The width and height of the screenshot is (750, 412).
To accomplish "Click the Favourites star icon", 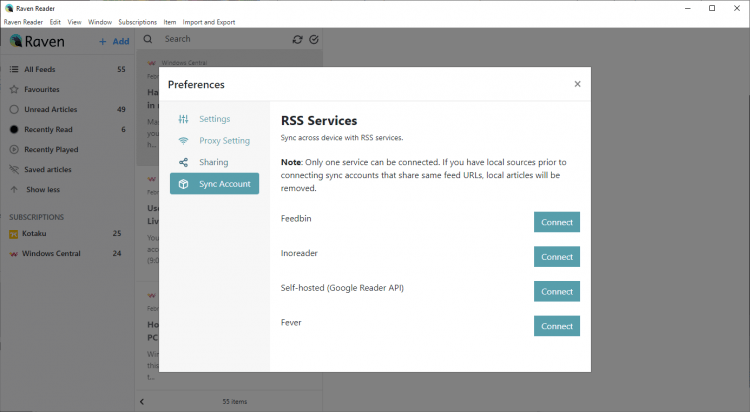I will 14,89.
